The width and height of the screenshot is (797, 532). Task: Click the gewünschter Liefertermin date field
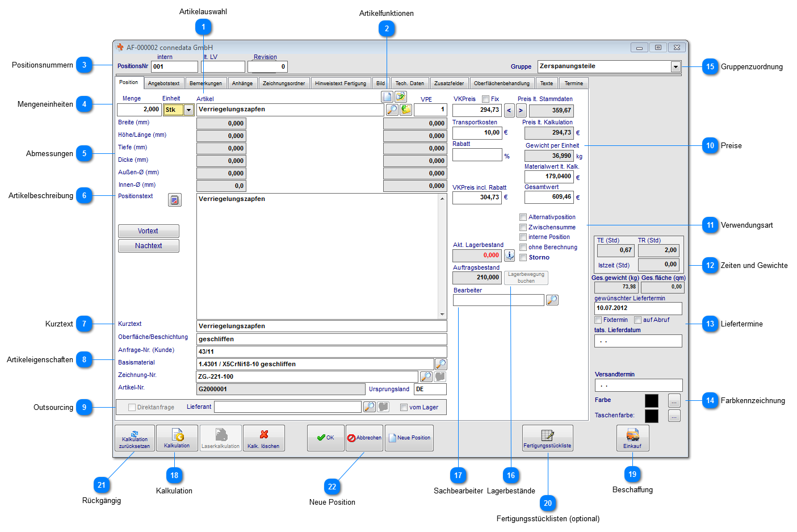638,308
